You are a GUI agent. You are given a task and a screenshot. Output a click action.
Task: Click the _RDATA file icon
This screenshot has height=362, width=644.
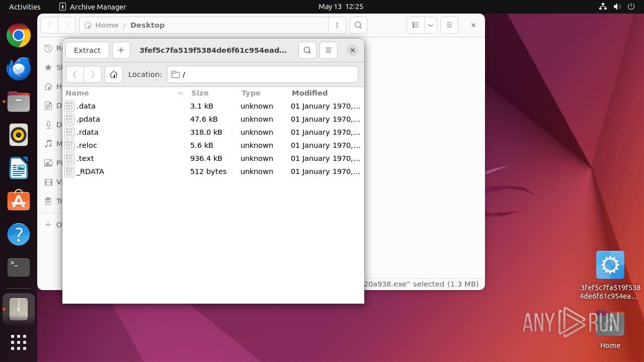(69, 171)
